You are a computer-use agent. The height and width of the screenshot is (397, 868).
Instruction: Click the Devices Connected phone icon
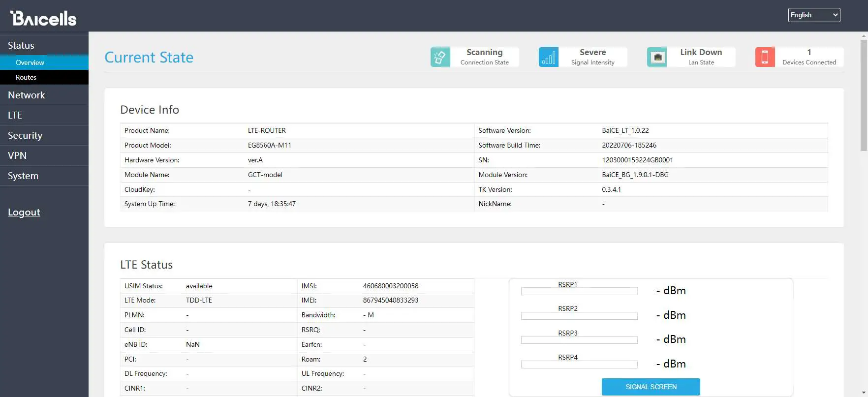(765, 57)
